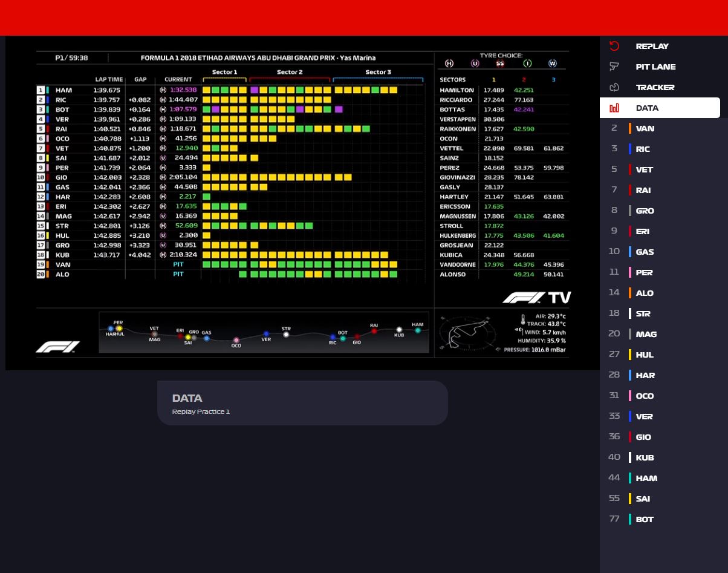The image size is (728, 573).
Task: Click the HAM marker dot on the track strip
Action: [417, 330]
